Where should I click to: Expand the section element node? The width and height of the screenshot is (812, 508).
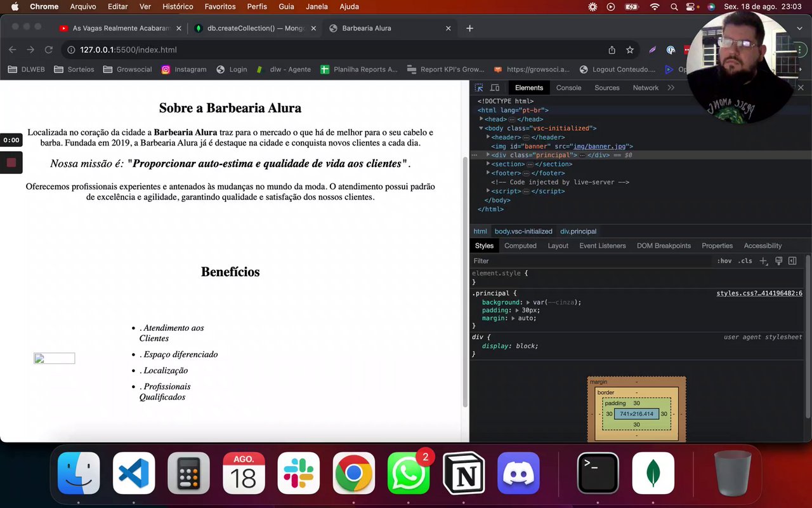click(x=488, y=164)
